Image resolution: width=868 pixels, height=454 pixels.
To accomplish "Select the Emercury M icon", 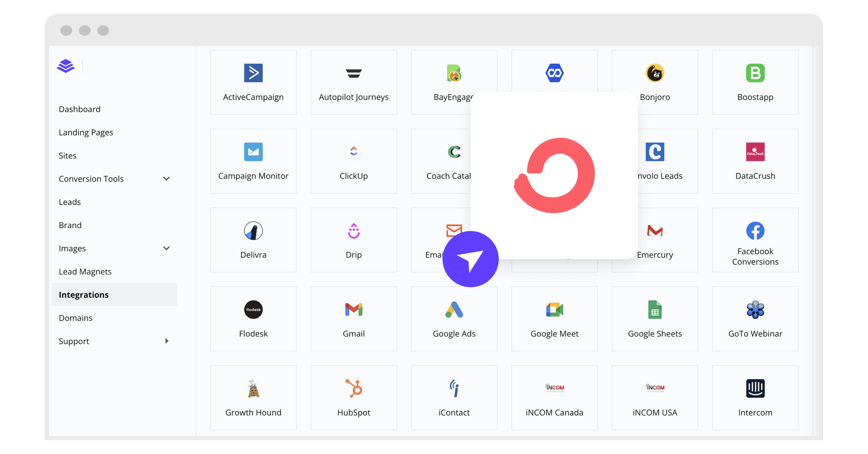I will pos(655,231).
